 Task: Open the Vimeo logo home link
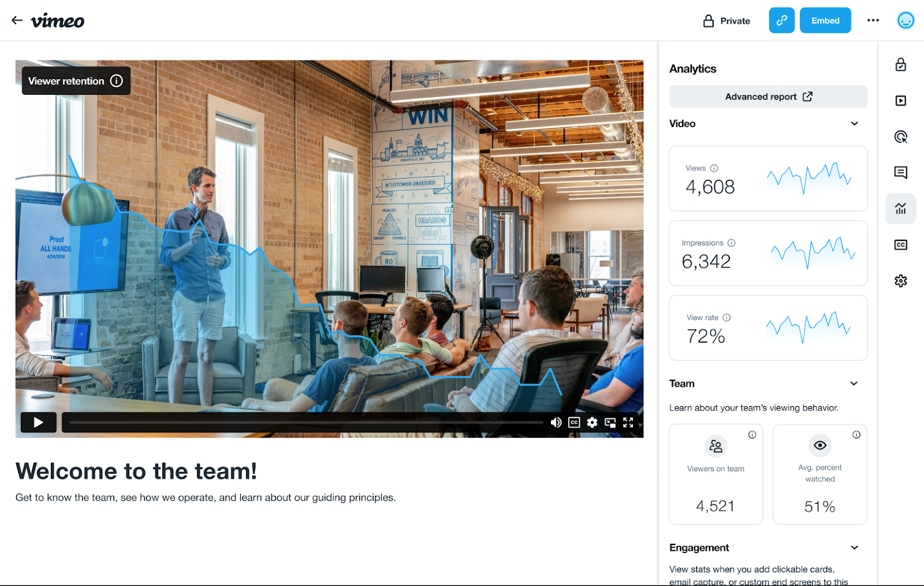pyautogui.click(x=57, y=21)
